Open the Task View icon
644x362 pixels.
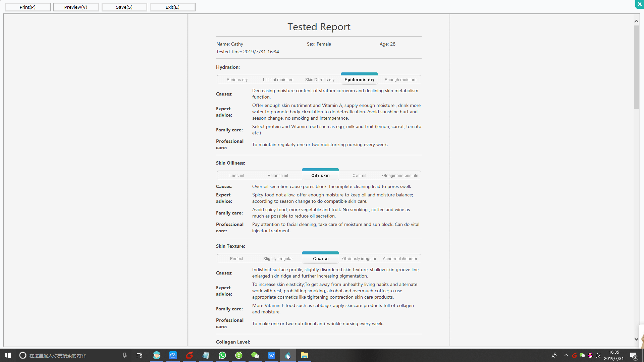(x=140, y=355)
